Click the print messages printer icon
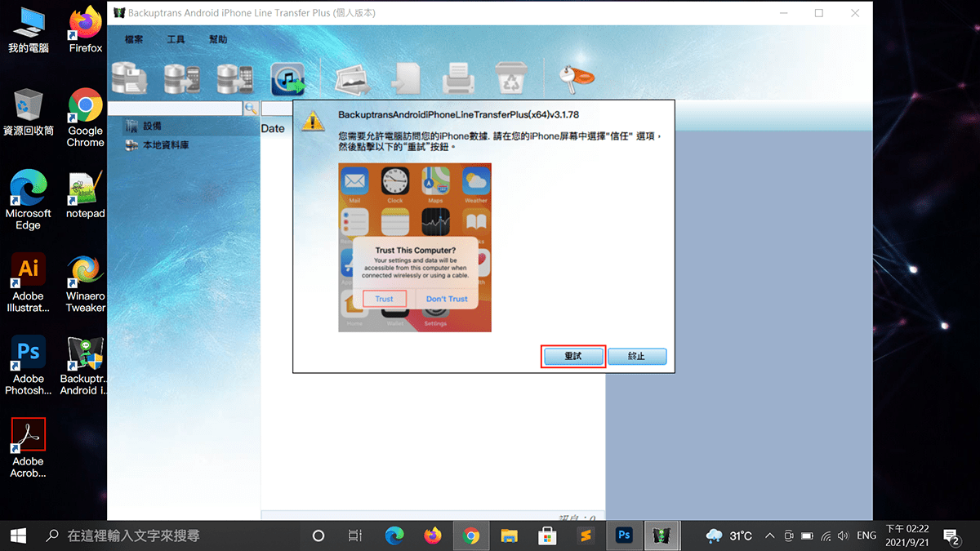The image size is (980, 551). point(459,78)
